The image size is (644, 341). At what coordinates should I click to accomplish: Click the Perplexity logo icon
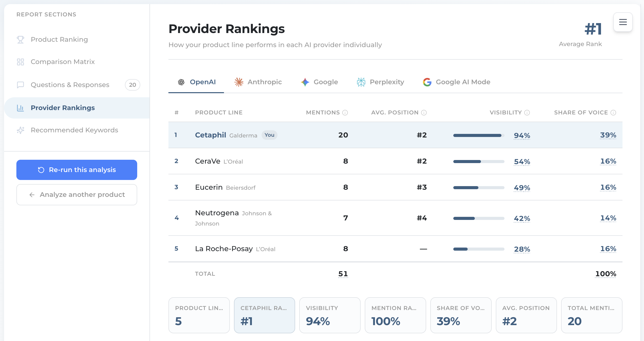pyautogui.click(x=361, y=82)
